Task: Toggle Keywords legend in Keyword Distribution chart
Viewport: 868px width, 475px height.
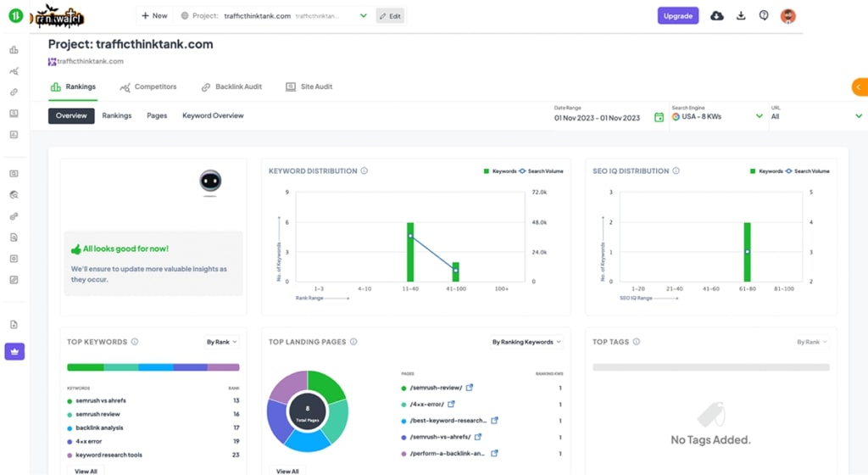Action: point(500,171)
